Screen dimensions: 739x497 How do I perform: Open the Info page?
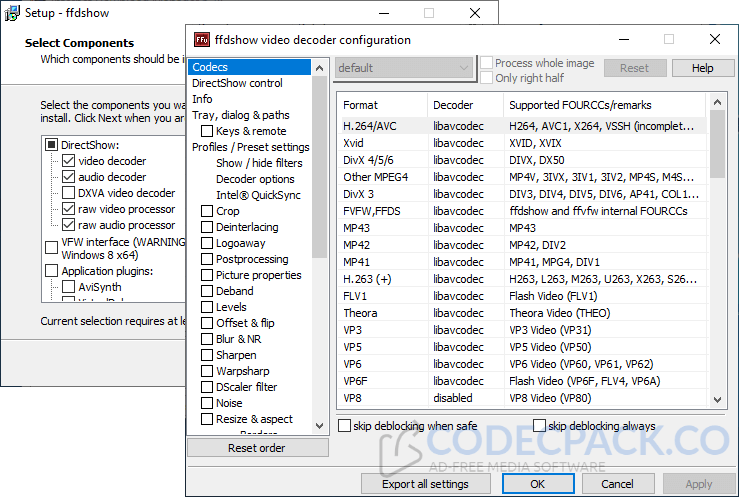point(202,99)
